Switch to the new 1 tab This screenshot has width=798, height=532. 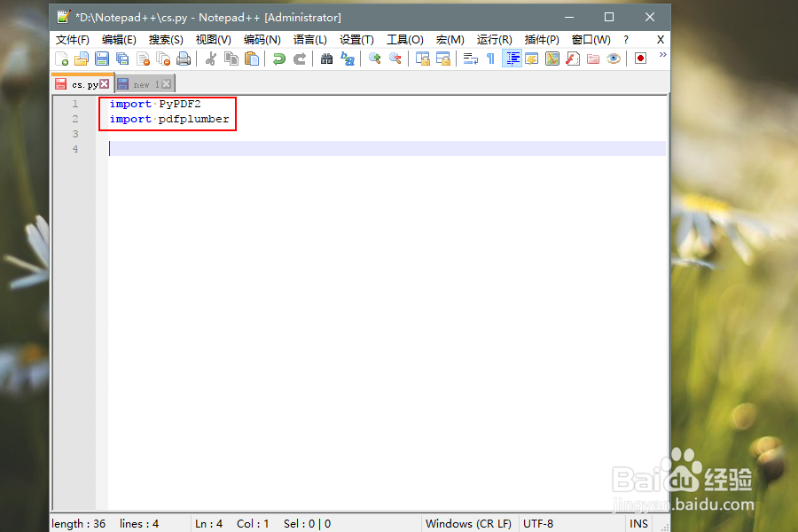point(144,83)
